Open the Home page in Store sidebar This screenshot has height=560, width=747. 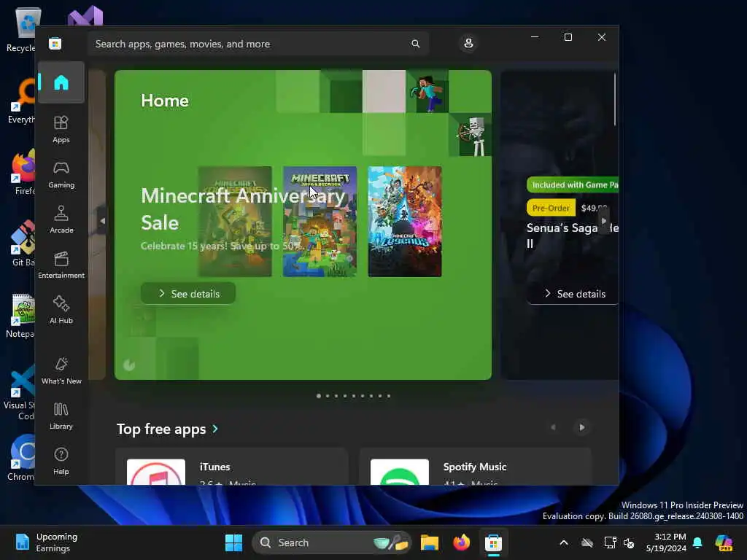[61, 82]
